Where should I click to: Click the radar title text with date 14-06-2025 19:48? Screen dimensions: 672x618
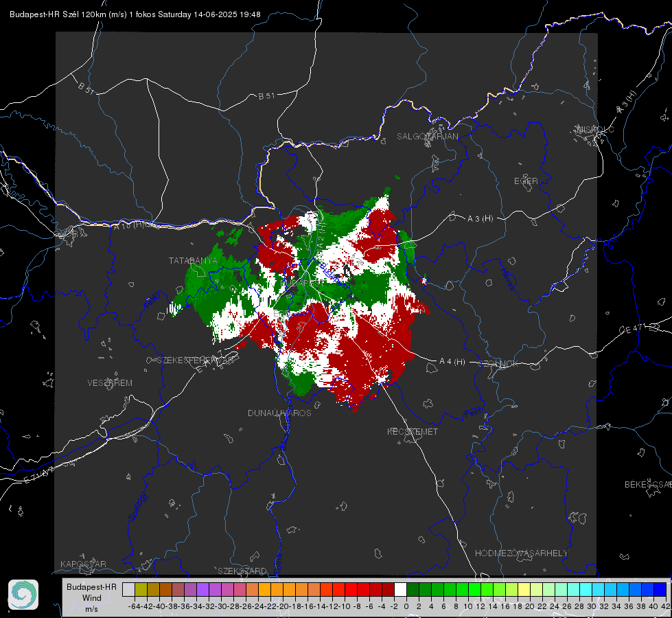[x=135, y=14]
